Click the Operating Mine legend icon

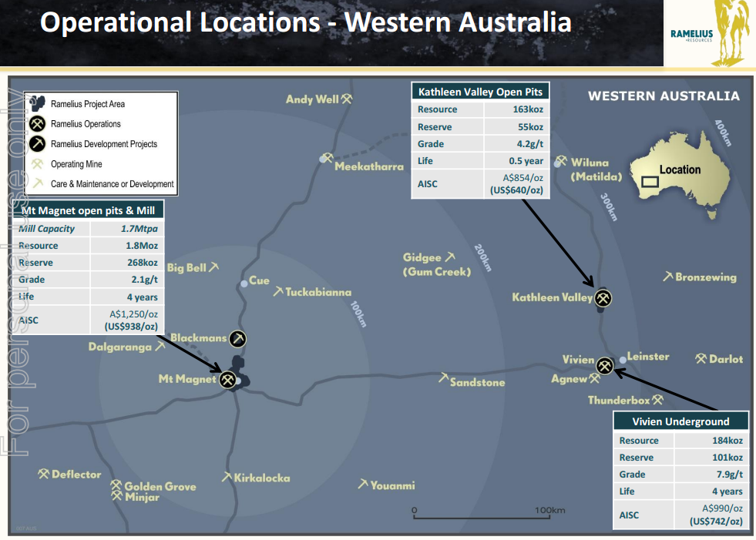coord(37,164)
